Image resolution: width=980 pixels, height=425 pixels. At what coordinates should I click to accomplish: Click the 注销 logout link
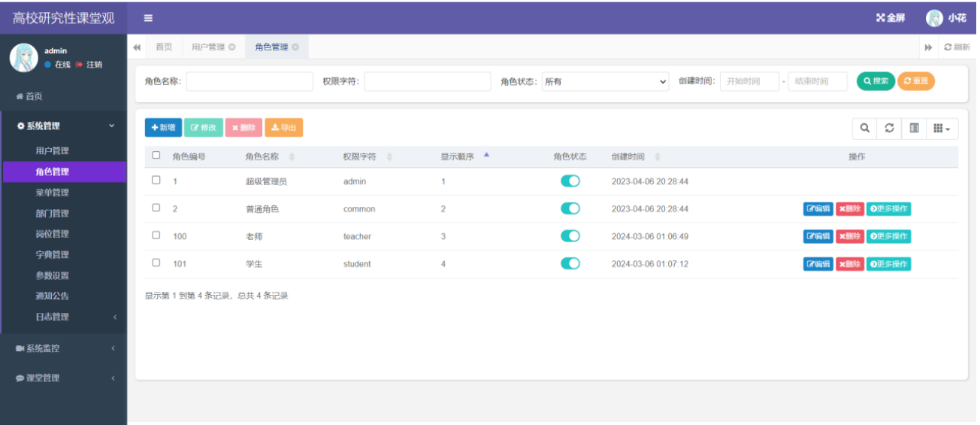(89, 65)
